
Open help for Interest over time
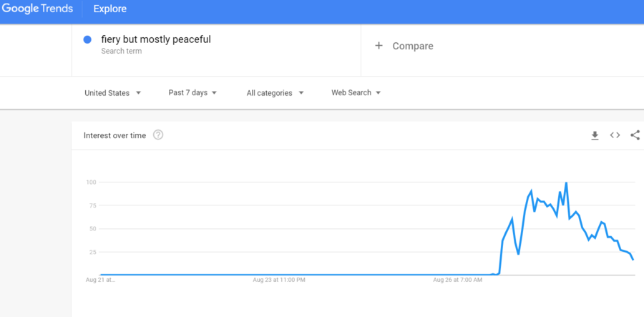158,135
